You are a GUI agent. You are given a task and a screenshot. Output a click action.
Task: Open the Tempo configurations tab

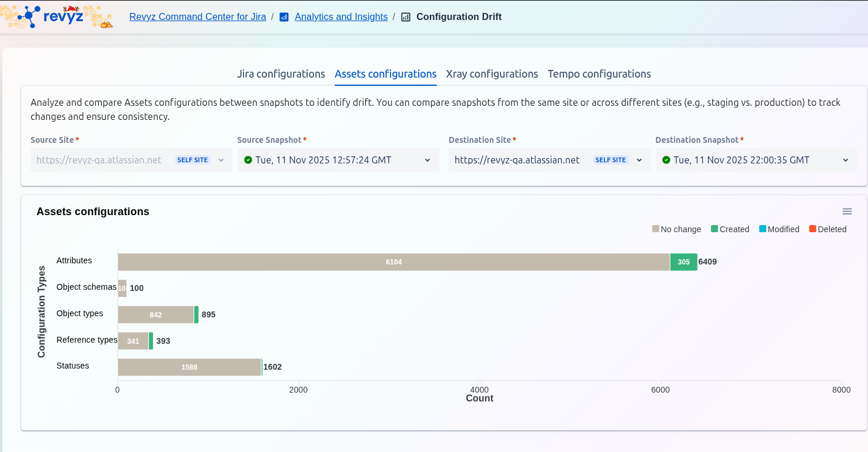(x=599, y=74)
